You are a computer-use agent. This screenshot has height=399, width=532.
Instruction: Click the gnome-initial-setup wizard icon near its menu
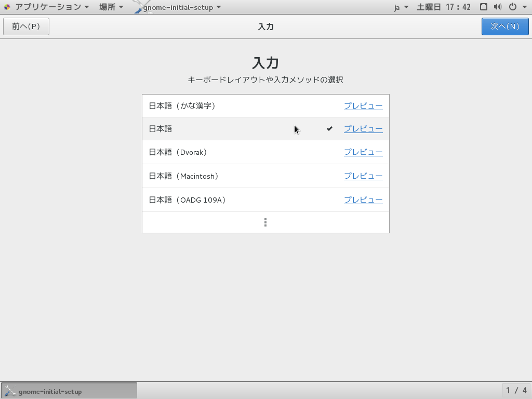tap(137, 7)
